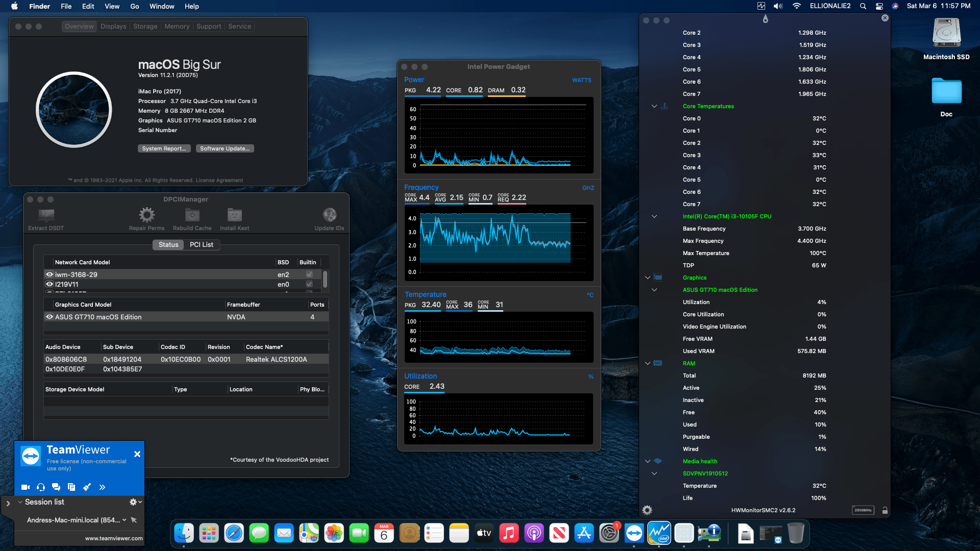Open Launchpad in the Dock
The height and width of the screenshot is (551, 980).
209,534
